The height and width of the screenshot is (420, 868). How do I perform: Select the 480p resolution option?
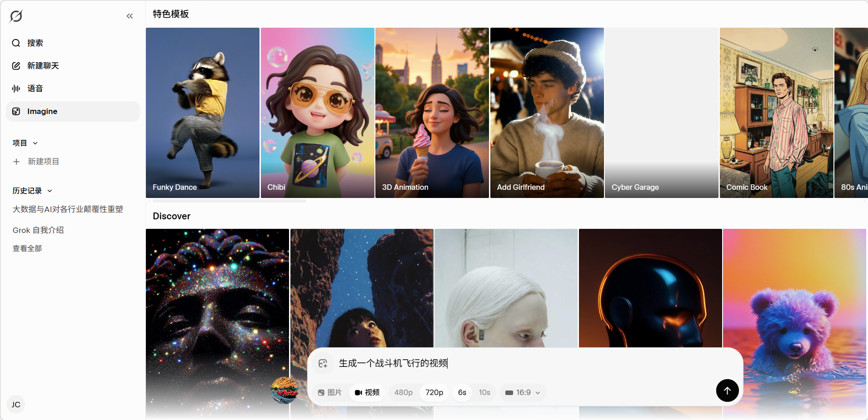point(403,392)
